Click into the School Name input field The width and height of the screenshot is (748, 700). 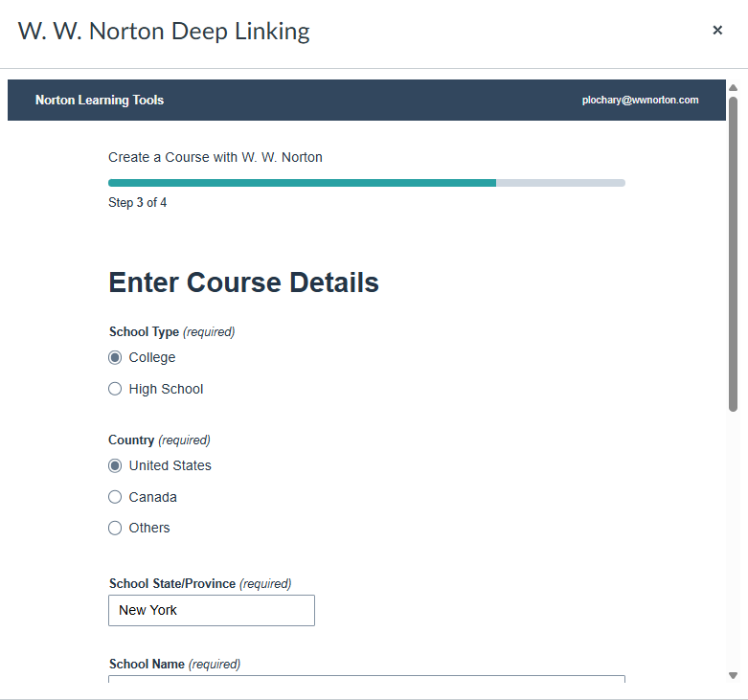pyautogui.click(x=367, y=679)
